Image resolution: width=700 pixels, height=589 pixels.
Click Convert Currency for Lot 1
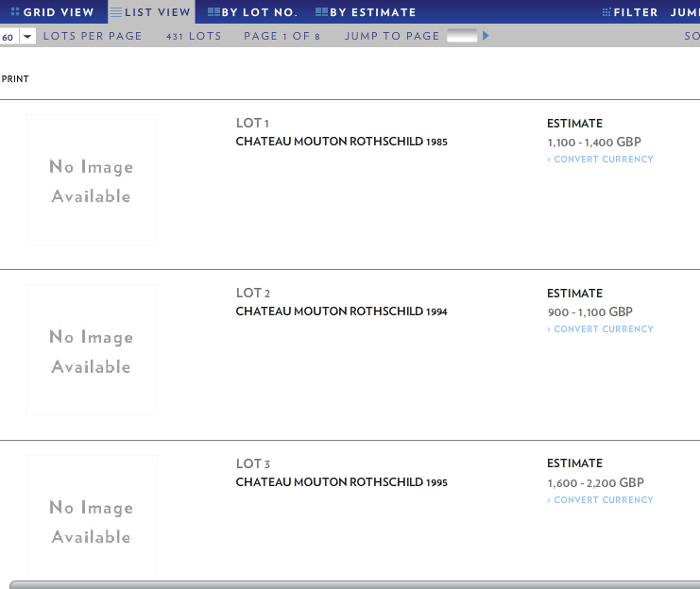[x=602, y=160]
